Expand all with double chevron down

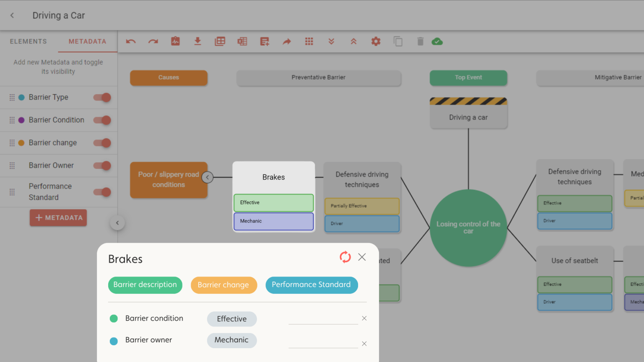click(331, 41)
